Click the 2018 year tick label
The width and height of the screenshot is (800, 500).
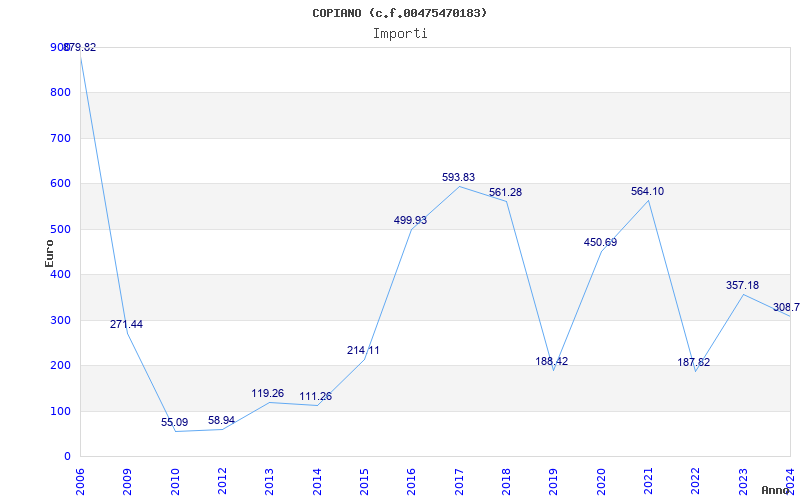point(506,482)
